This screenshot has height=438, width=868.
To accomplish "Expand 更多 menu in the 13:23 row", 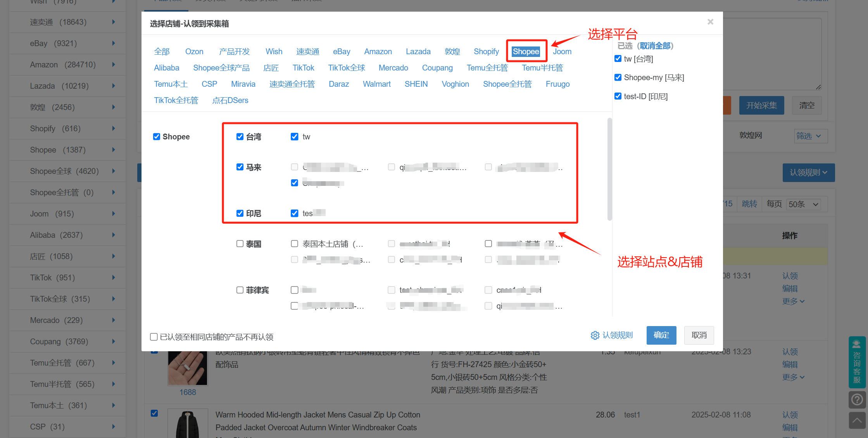I will click(x=793, y=377).
